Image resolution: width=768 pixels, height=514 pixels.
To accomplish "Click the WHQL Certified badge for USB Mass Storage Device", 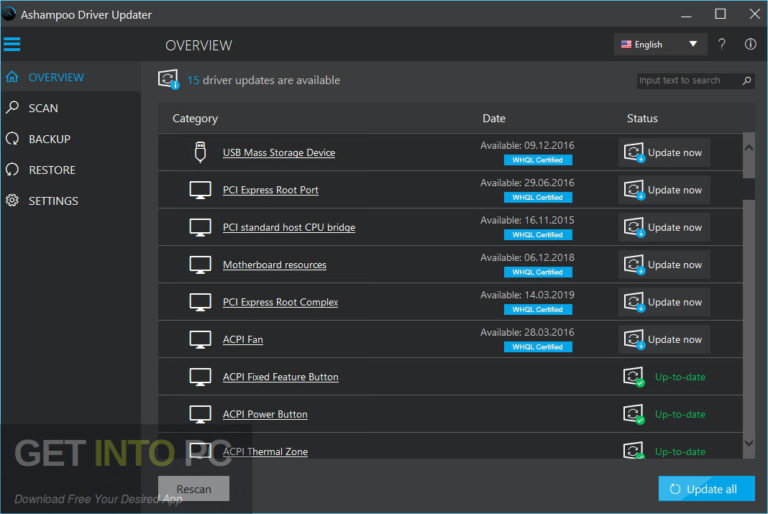I will [538, 160].
